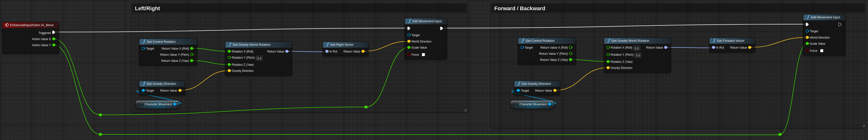The image size is (868, 140).
Task: Click the Triggered execution pin on IA_Move
Action: point(53,32)
